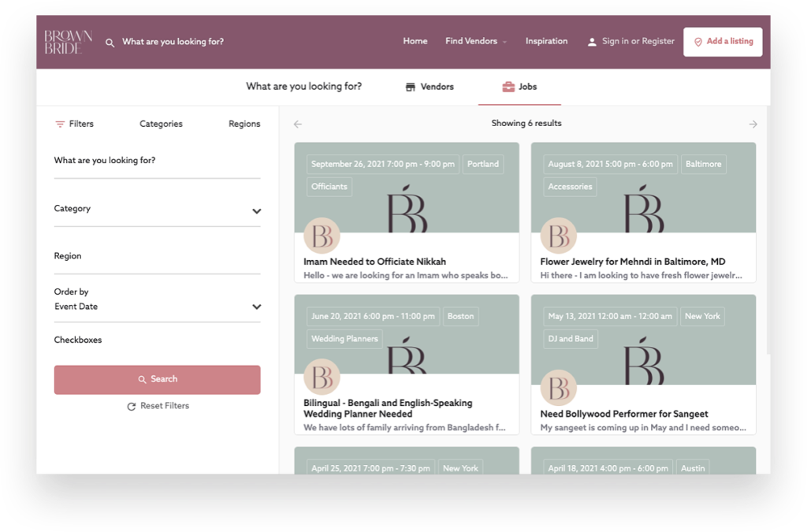Click the Wedding Planners category tag
Image resolution: width=807 pixels, height=532 pixels.
[x=344, y=339]
